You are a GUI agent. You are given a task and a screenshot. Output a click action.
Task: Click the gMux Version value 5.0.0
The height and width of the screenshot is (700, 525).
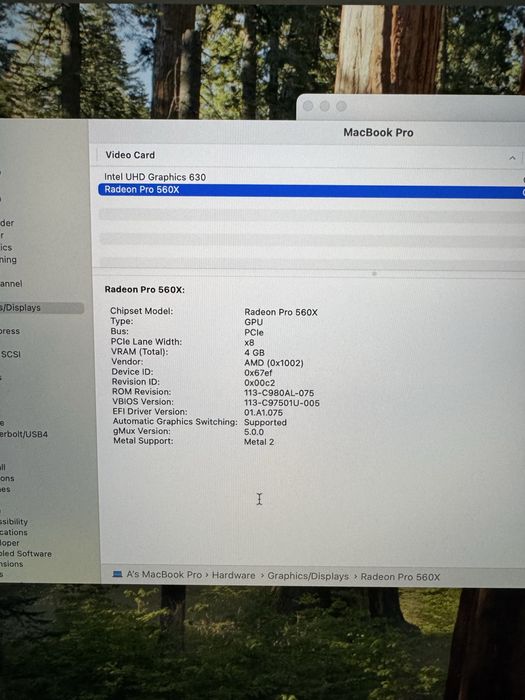pos(254,432)
